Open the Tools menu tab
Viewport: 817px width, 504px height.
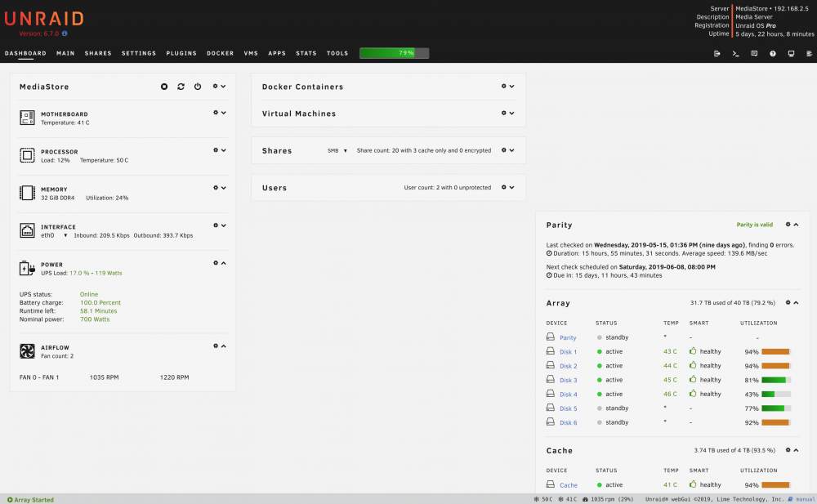coord(337,53)
